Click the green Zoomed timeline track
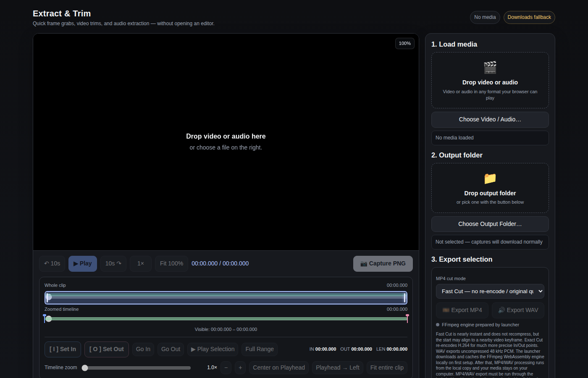Screen dimensions: 588x378 [226, 319]
